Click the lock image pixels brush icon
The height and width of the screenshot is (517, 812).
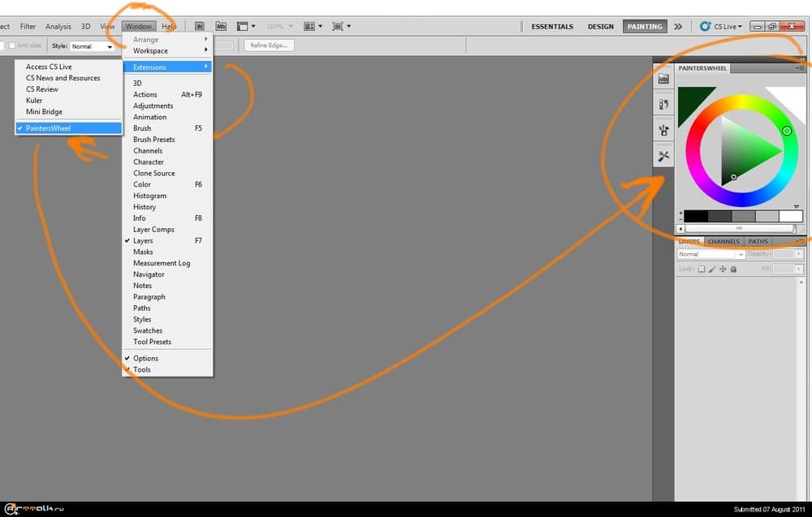pos(712,269)
